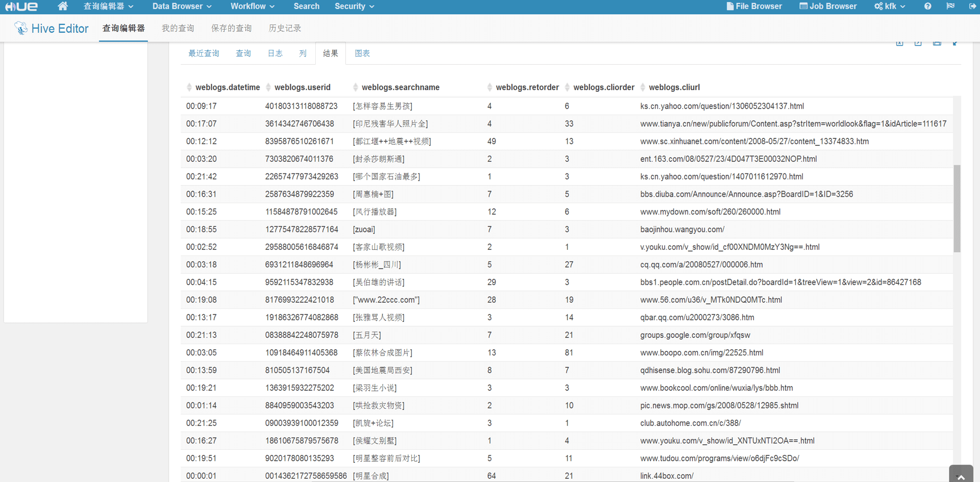
Task: Open the Job Browser
Action: tap(827, 6)
